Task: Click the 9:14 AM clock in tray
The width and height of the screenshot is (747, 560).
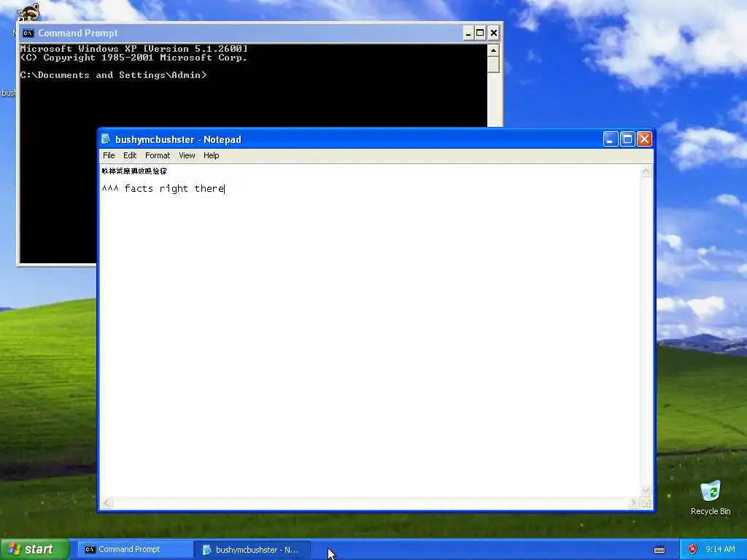Action: pos(720,549)
